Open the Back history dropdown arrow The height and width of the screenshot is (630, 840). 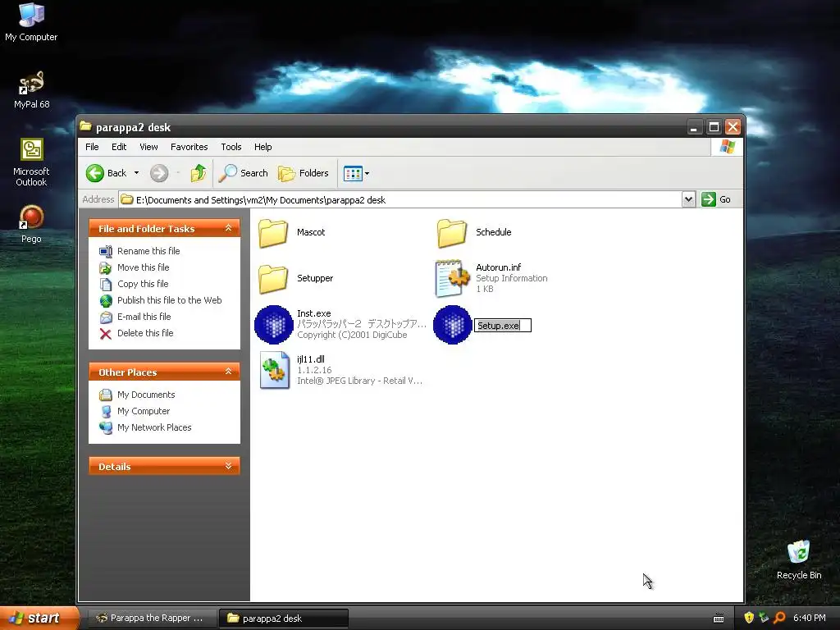[x=137, y=173]
